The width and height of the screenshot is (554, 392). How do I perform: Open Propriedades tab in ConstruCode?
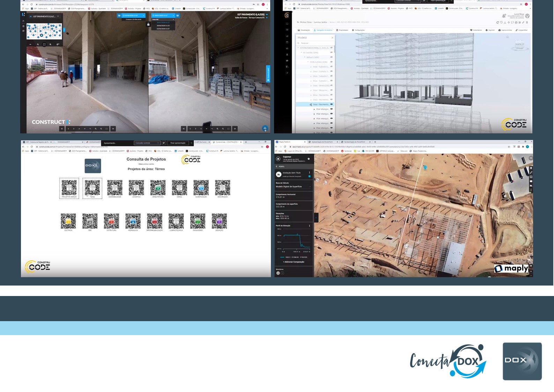(x=342, y=30)
